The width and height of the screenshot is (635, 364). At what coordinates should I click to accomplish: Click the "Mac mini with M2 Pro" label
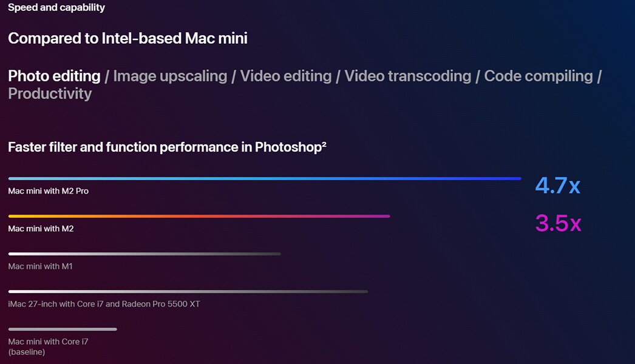click(x=48, y=191)
